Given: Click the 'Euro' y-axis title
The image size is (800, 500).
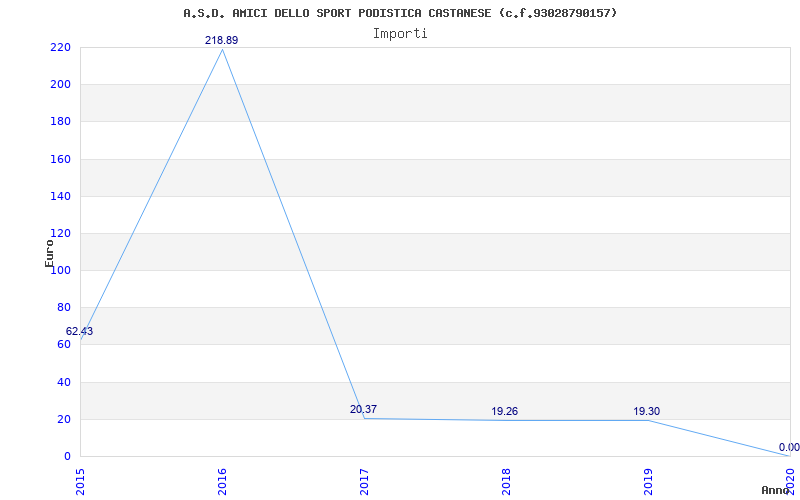Looking at the screenshot, I should (x=49, y=253).
